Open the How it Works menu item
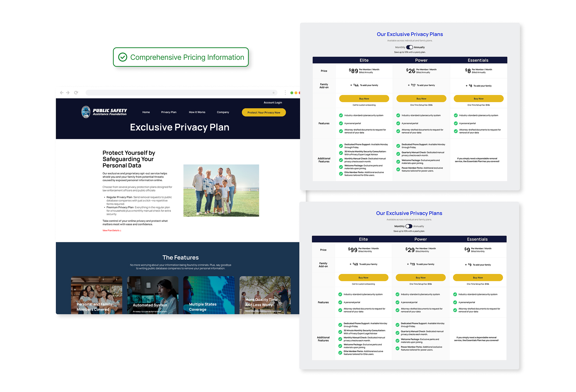This screenshot has width=576, height=392. 197,112
